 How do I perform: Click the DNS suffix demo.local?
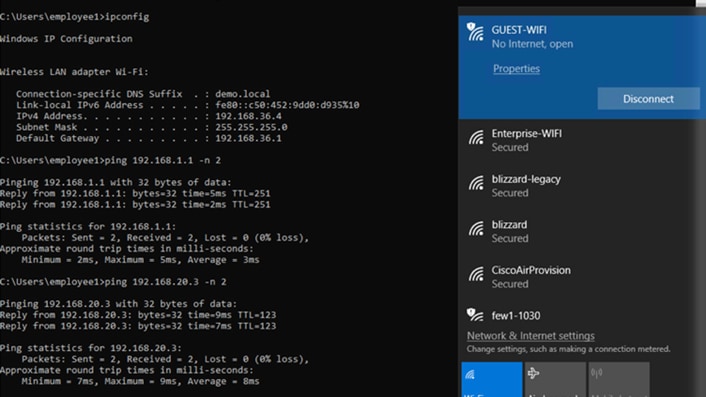242,94
